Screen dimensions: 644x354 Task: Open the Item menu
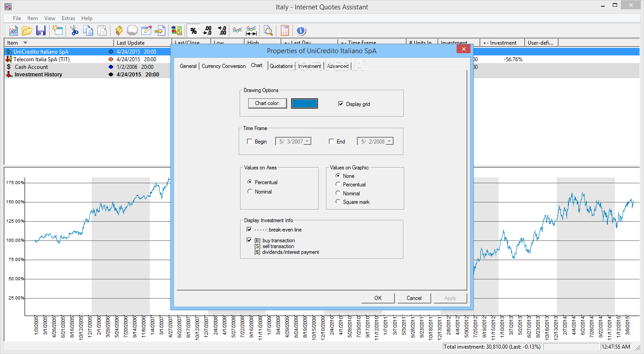pyautogui.click(x=33, y=18)
